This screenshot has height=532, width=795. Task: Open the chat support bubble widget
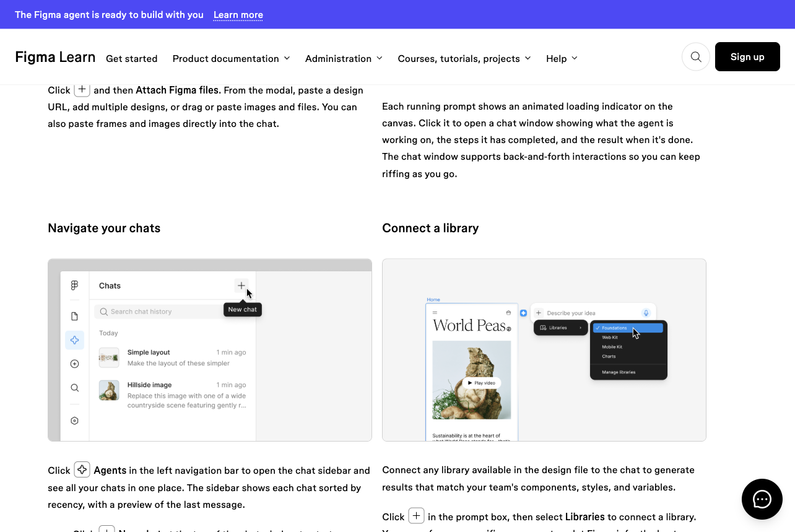click(x=762, y=499)
